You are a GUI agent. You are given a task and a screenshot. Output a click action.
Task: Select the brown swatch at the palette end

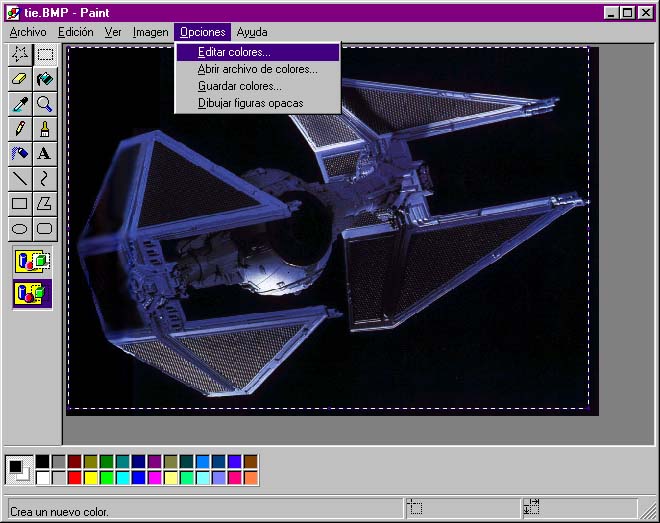click(x=250, y=462)
